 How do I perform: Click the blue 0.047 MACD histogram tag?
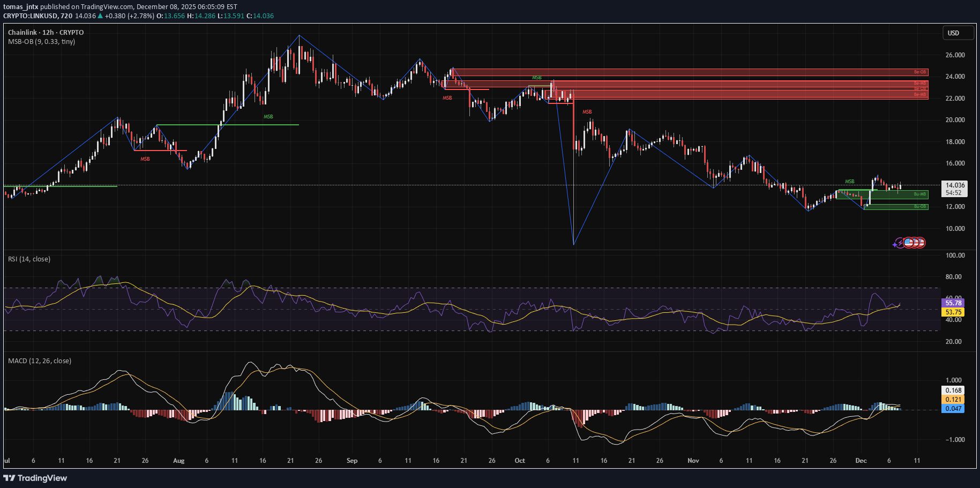(x=953, y=409)
